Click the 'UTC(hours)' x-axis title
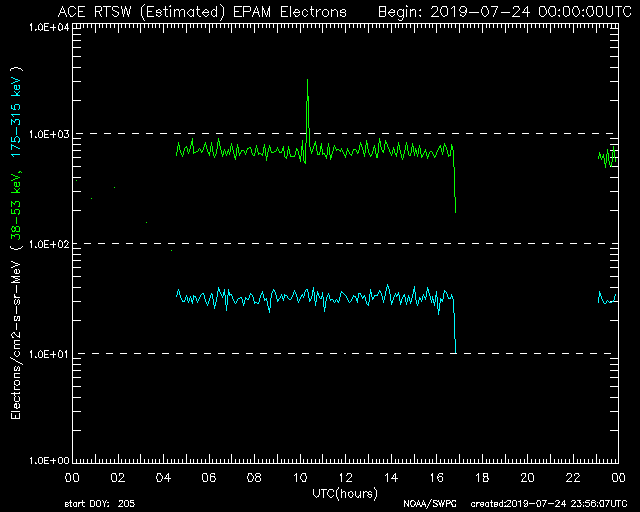Screen dimensions: 640x512 (344, 492)
